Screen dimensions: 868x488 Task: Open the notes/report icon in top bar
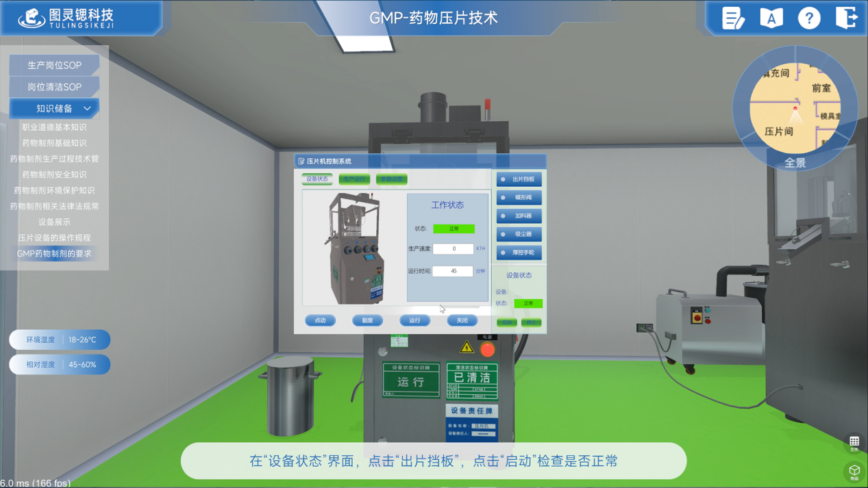[733, 18]
